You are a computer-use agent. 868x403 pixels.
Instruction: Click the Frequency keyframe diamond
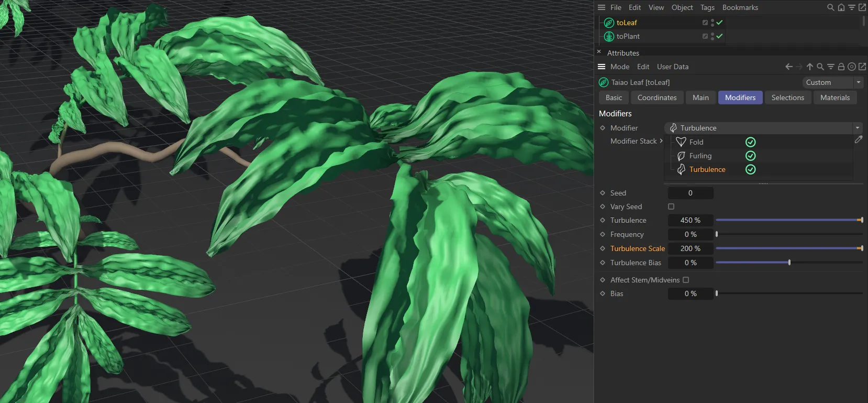(x=603, y=234)
